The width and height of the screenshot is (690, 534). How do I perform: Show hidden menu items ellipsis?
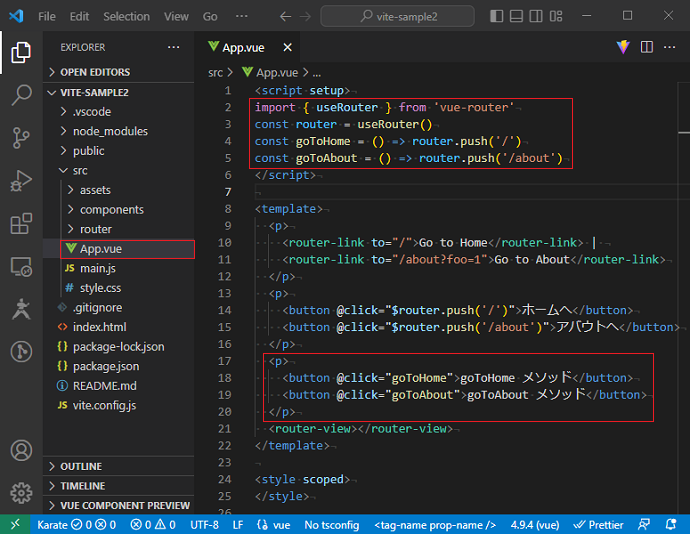click(x=242, y=17)
